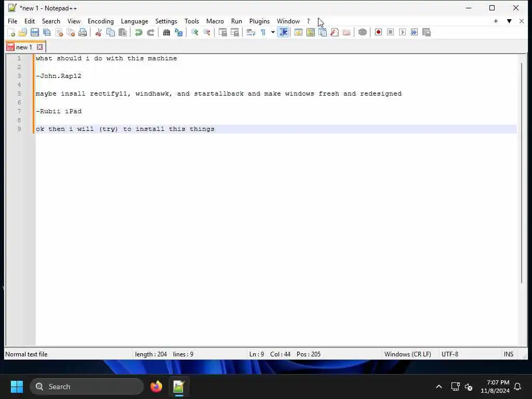Open the Search menu
The image size is (532, 399).
[51, 21]
